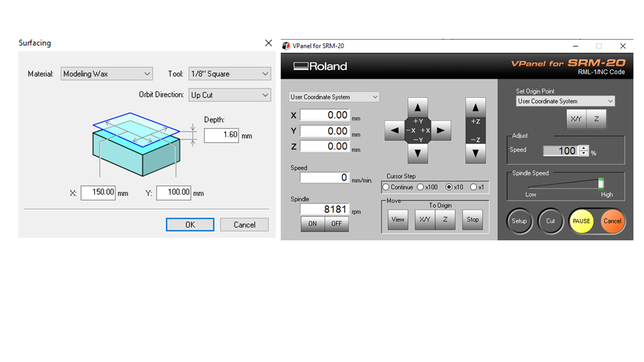Jog the mill in -Y with down arrow
Image resolution: width=644 pixels, height=362 pixels.
pos(418,153)
